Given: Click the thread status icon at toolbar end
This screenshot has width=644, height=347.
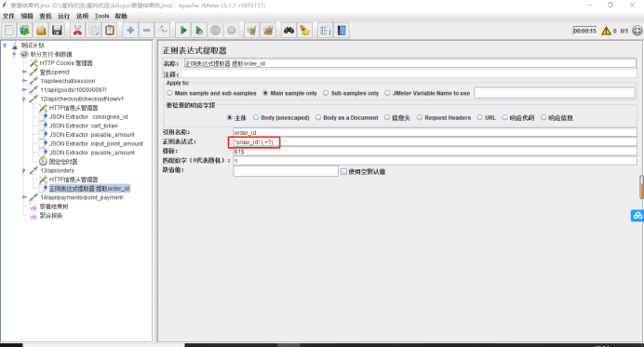Looking at the screenshot, I should [637, 31].
